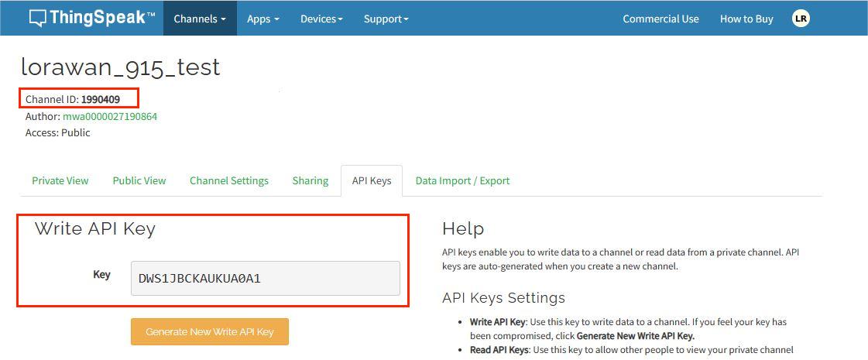Open the Commercial Use link
The height and width of the screenshot is (360, 868).
(x=661, y=19)
